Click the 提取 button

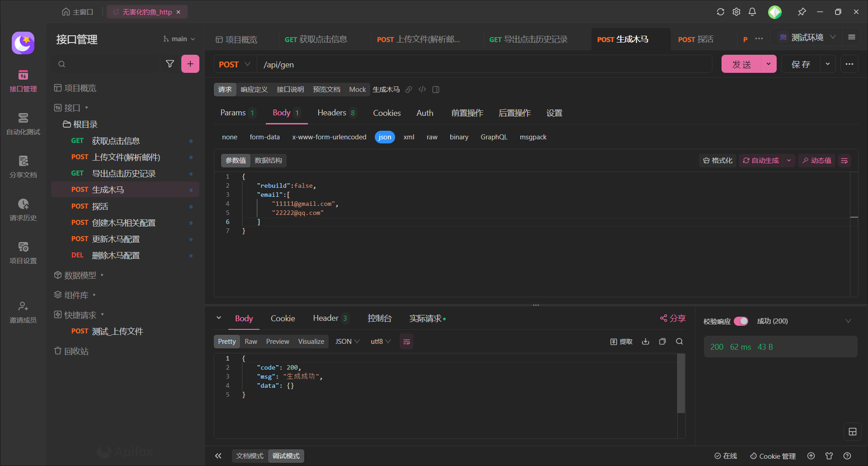pyautogui.click(x=621, y=342)
